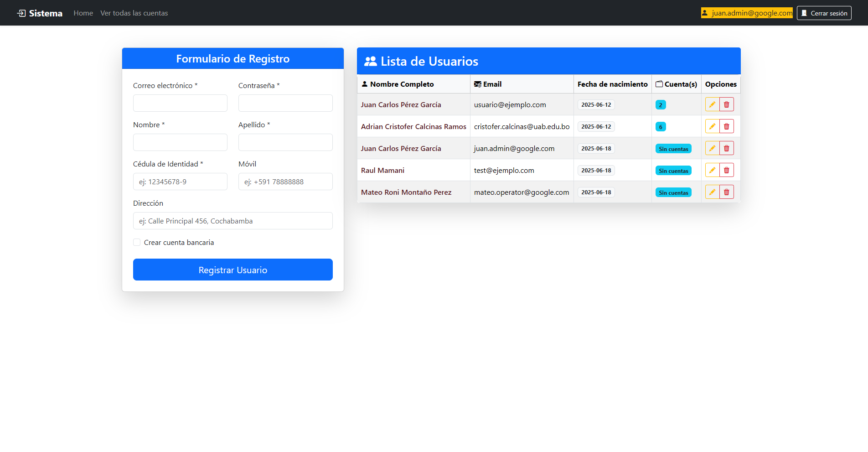Edit juan.admin@google.com user row

point(712,148)
